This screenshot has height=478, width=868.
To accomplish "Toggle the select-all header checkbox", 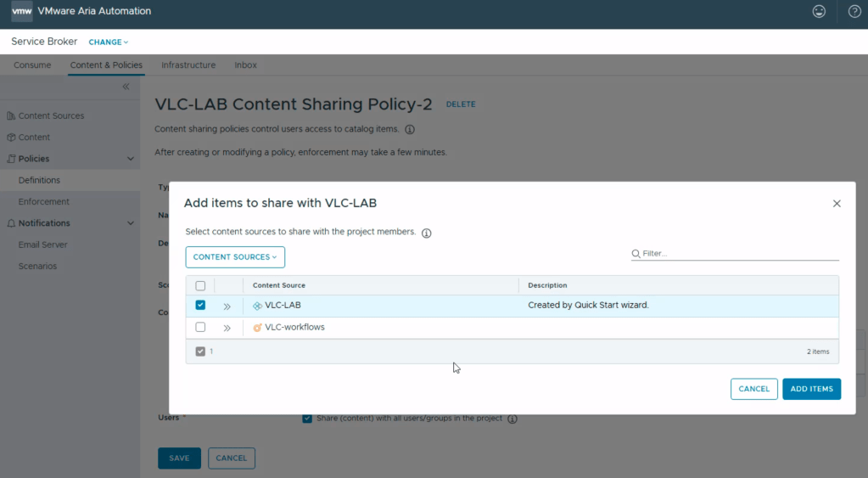I will tap(200, 286).
